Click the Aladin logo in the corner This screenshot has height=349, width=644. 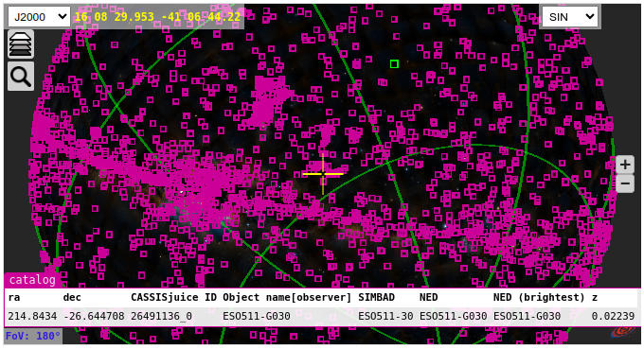[x=623, y=332]
